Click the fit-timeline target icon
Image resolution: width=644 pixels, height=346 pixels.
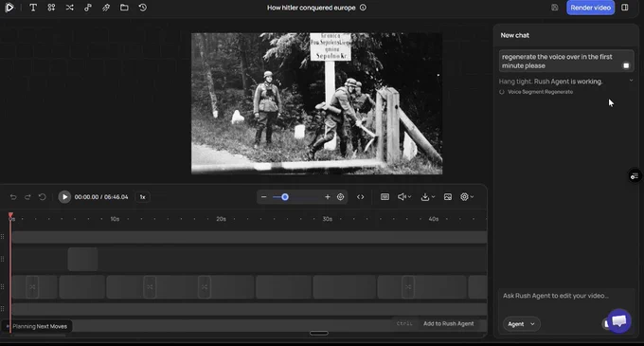341,197
